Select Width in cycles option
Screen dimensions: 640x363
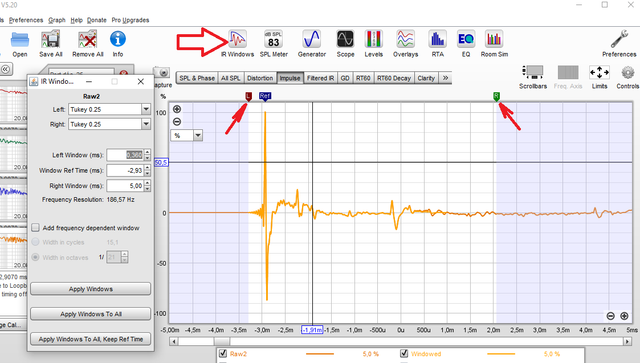36,242
